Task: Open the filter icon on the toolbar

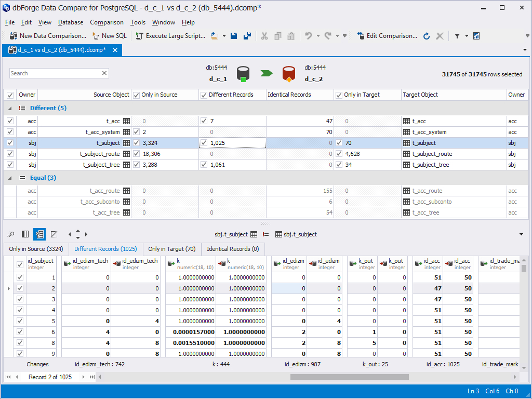Action: (x=457, y=36)
